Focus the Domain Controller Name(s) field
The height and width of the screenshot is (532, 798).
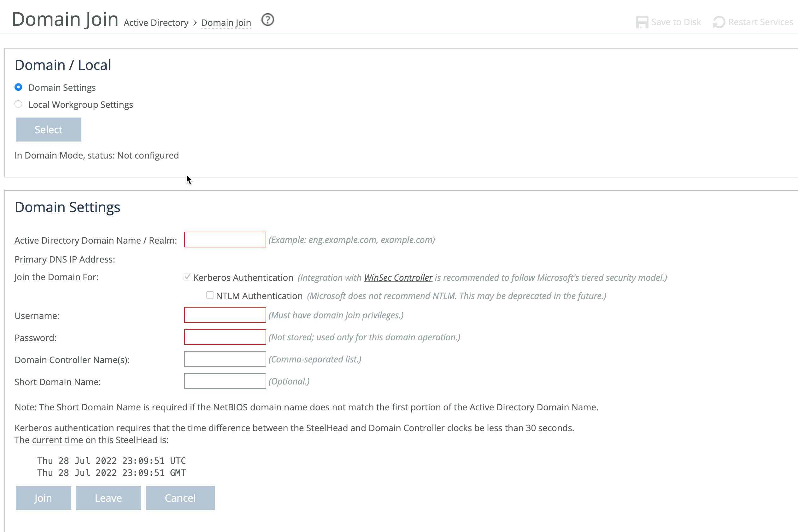click(225, 359)
